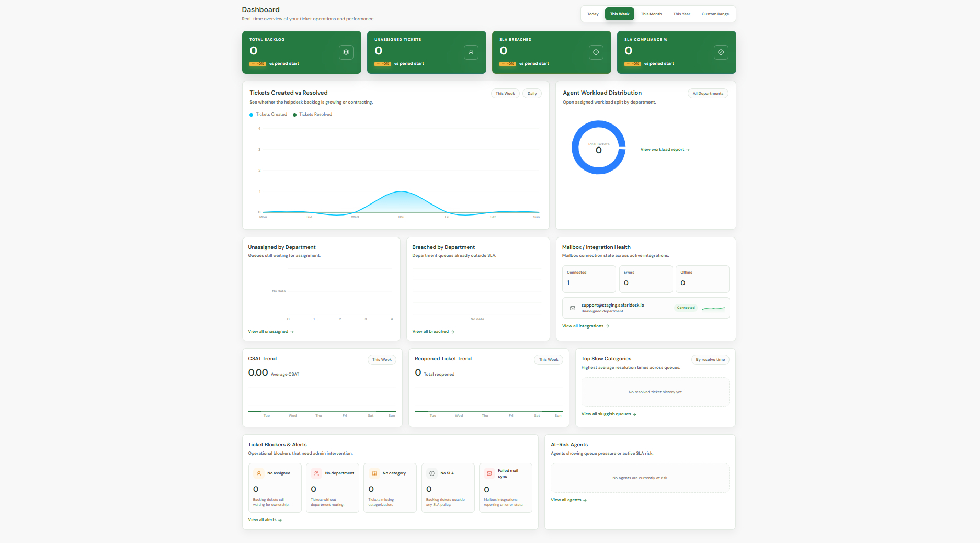The image size is (980, 543).
Task: Click the support@staging.safaridesk.io mailbox address
Action: coord(612,305)
